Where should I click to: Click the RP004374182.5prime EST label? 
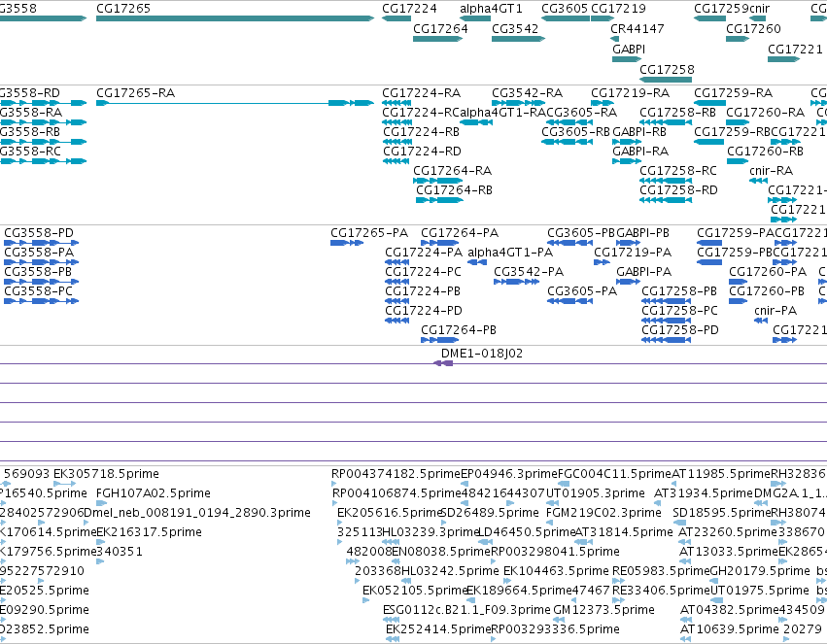[396, 474]
